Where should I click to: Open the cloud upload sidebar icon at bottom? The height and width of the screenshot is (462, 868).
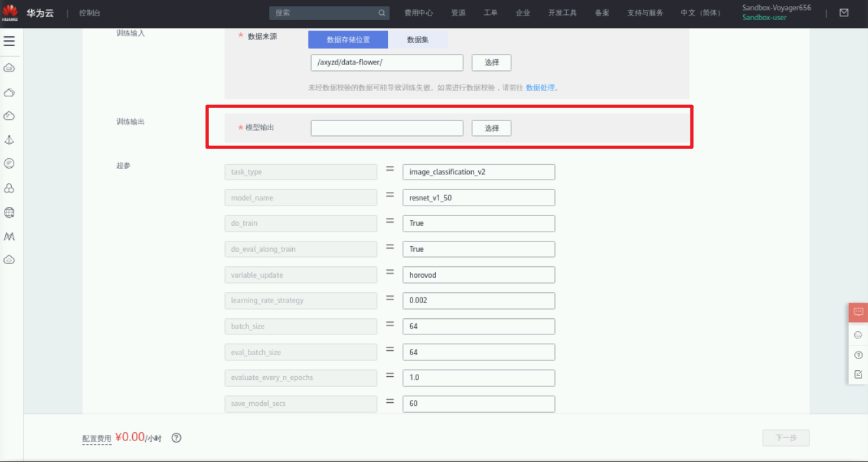[x=9, y=260]
